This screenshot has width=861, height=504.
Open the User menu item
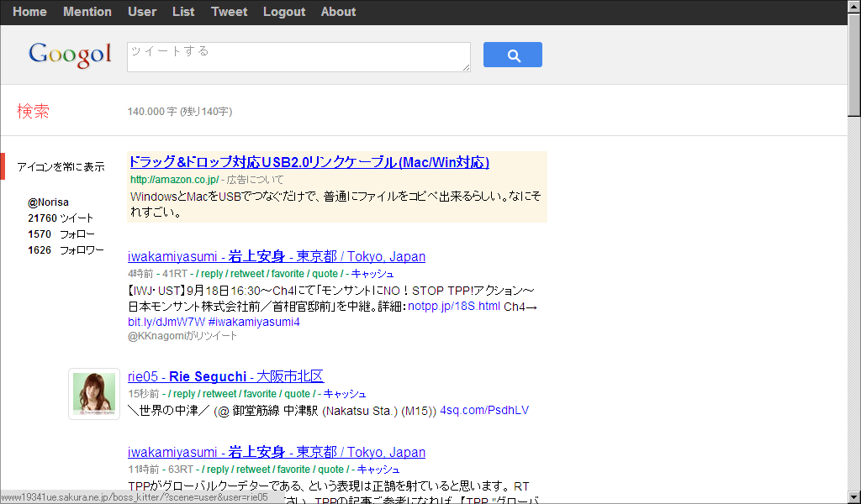tap(142, 12)
